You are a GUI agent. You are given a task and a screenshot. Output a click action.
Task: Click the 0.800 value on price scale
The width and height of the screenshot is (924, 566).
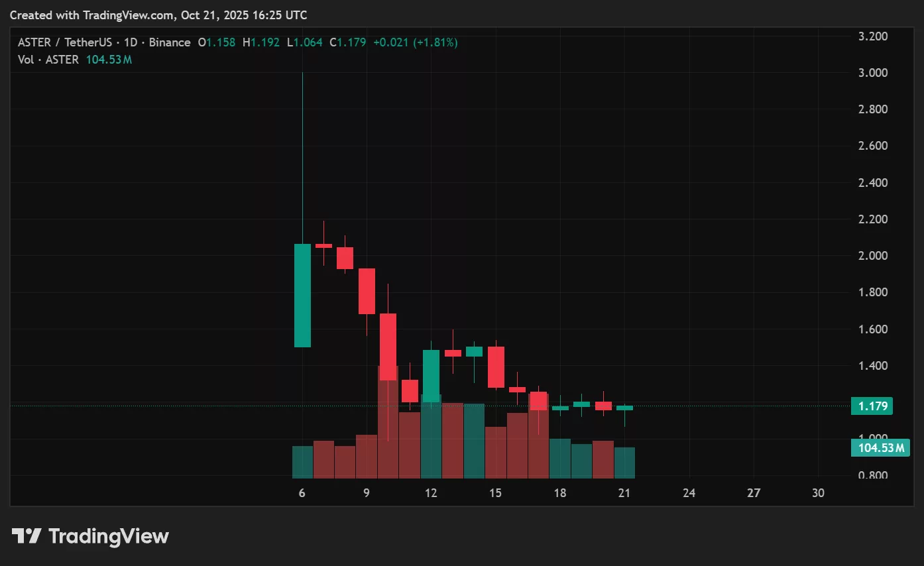tap(874, 475)
